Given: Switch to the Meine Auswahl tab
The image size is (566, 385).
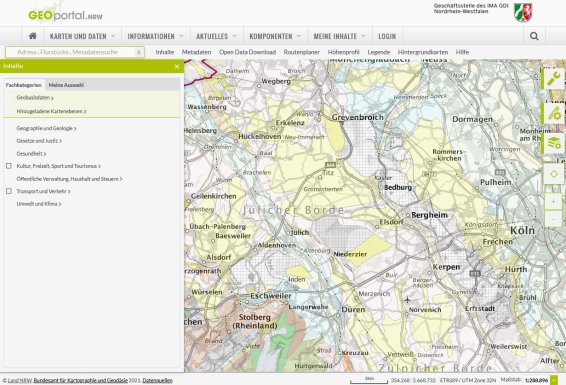Looking at the screenshot, I should coord(66,85).
